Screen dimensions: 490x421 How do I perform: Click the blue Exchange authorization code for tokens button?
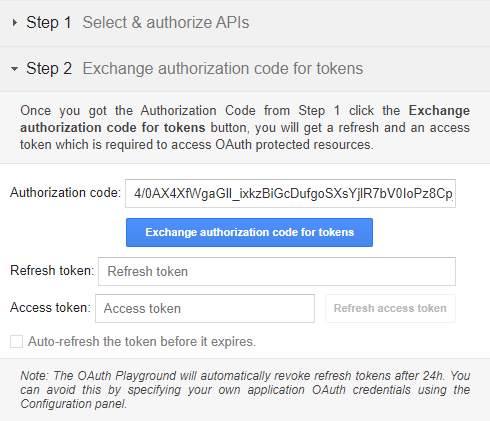[x=249, y=232]
